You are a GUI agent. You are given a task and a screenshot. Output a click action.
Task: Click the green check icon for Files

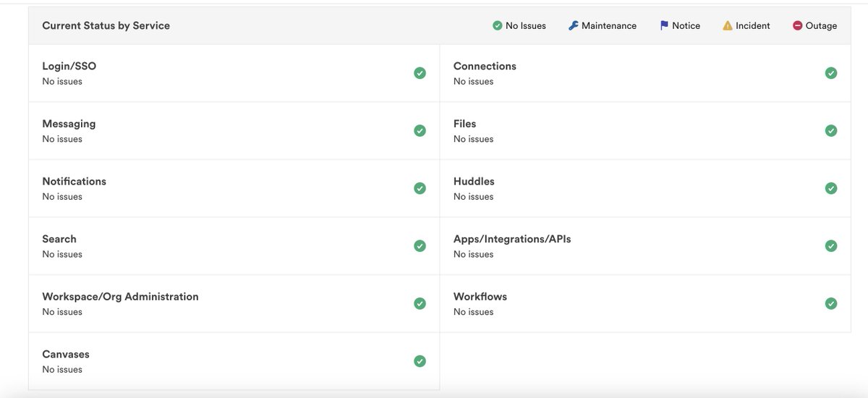coord(831,131)
